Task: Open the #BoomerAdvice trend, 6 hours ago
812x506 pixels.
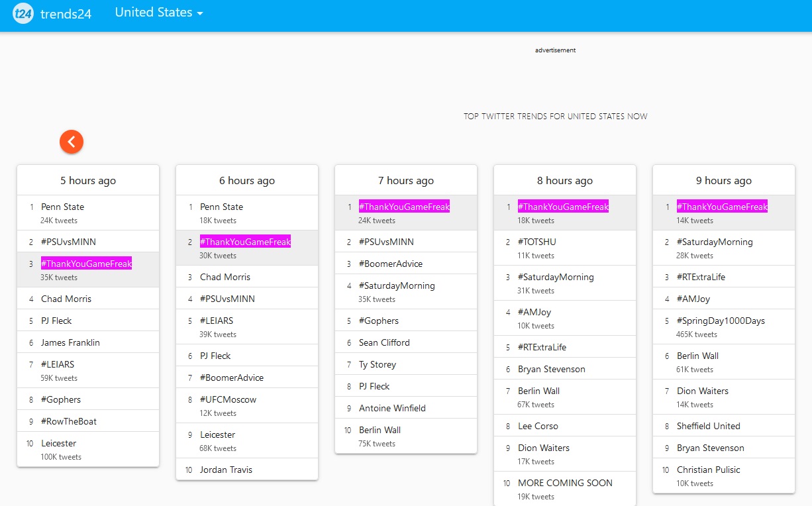Action: tap(232, 378)
